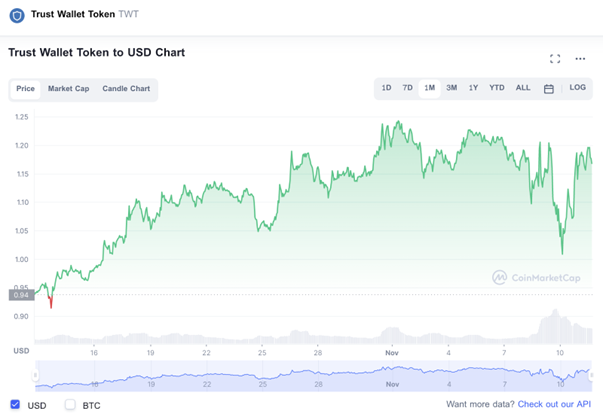Open the Candle Chart tab
This screenshot has height=420, width=603.
tap(126, 89)
